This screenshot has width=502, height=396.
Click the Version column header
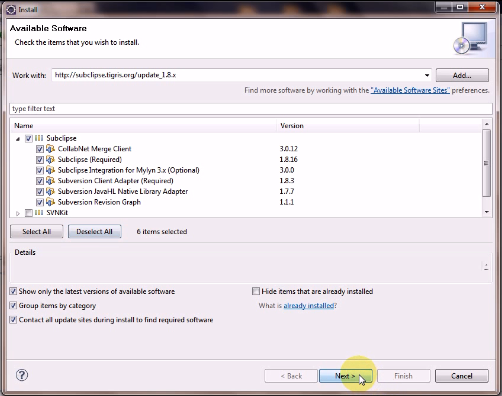pos(348,126)
